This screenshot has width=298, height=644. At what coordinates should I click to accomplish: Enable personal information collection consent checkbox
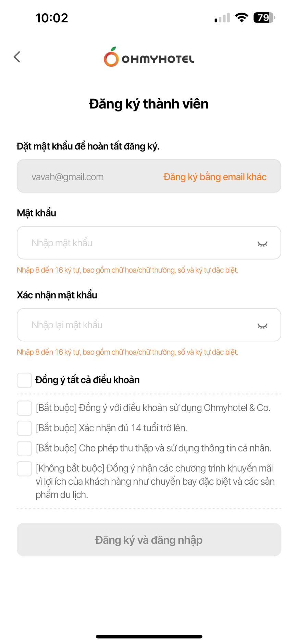click(x=25, y=448)
